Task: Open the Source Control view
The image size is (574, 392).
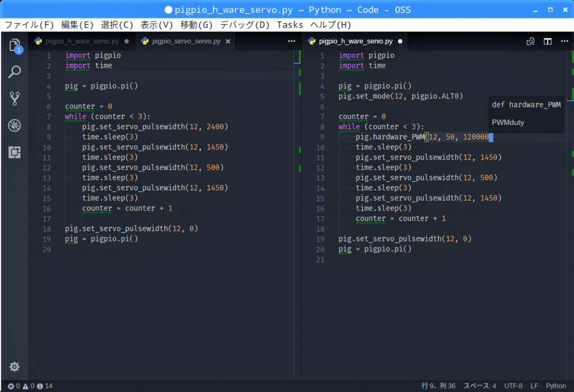Action: click(x=15, y=99)
